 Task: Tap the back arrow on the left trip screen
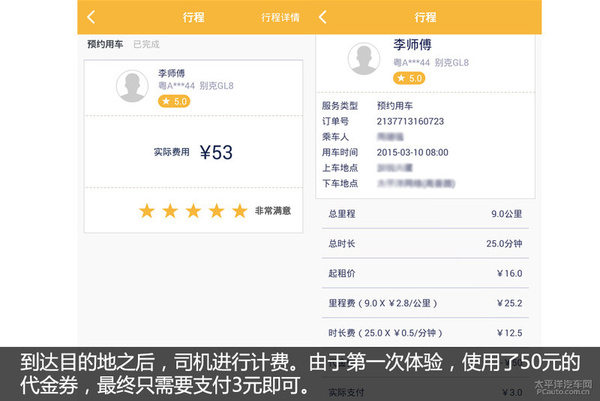91,17
